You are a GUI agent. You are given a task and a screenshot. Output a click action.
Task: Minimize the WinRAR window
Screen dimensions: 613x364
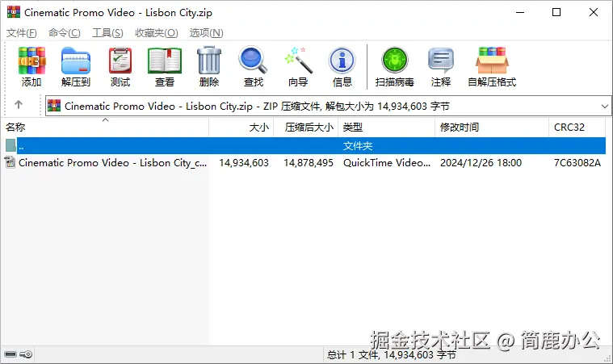(520, 12)
